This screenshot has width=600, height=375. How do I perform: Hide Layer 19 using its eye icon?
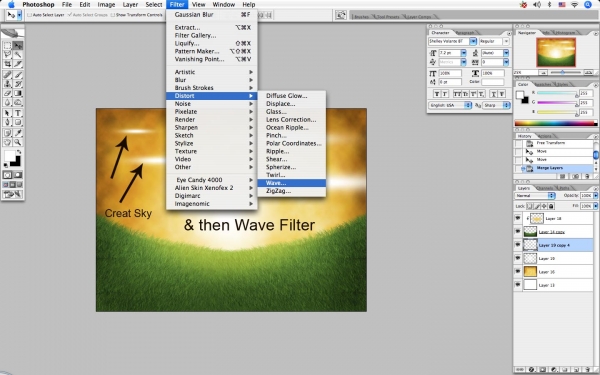[518, 258]
